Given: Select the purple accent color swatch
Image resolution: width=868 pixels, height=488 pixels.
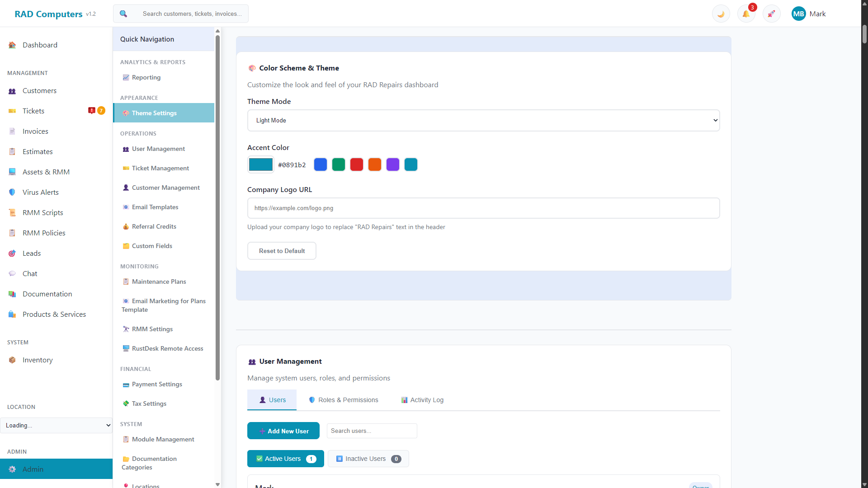Looking at the screenshot, I should (x=393, y=165).
